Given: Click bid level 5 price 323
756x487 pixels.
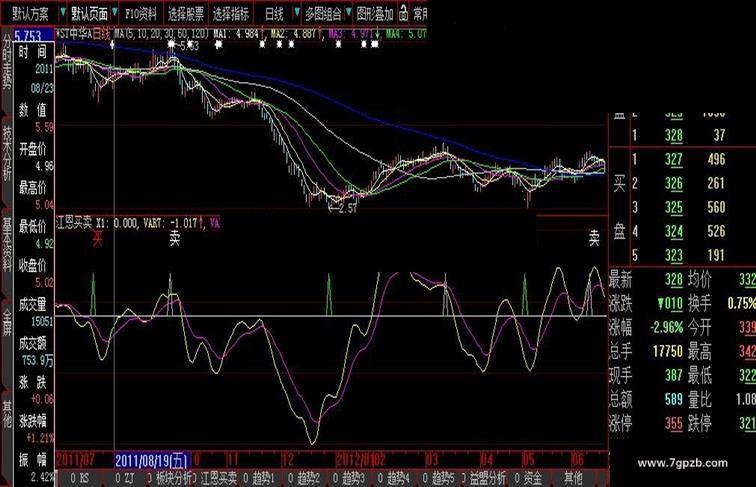Looking at the screenshot, I should (x=674, y=255).
